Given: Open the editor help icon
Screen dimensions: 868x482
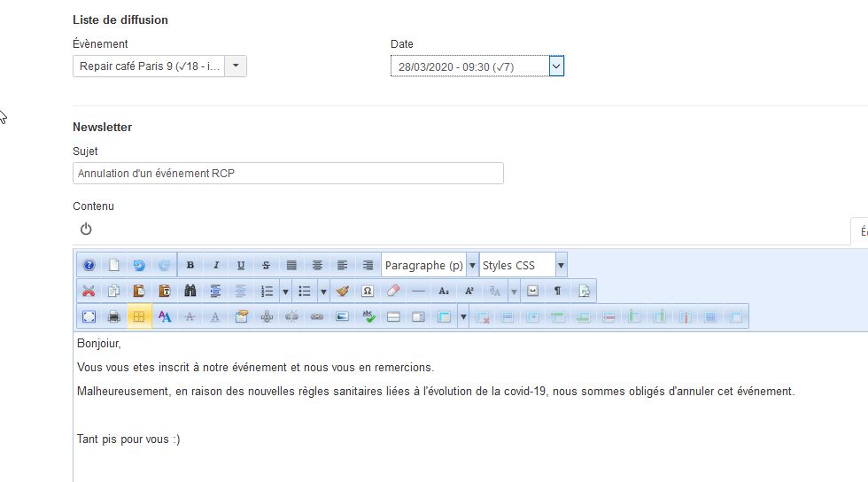Looking at the screenshot, I should click(x=89, y=266).
